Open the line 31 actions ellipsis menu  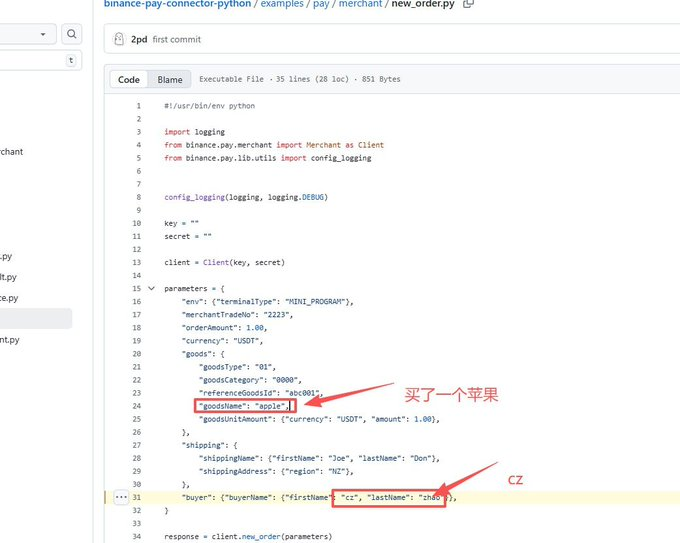[121, 497]
